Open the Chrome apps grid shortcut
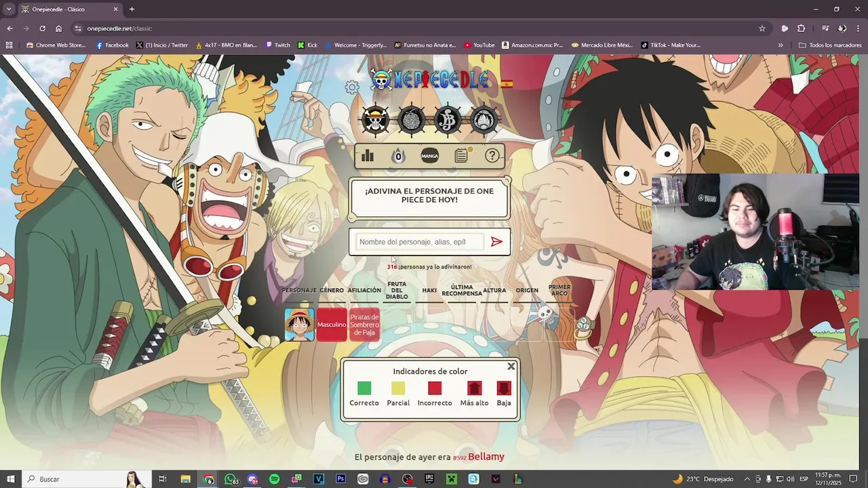The height and width of the screenshot is (488, 868). (x=9, y=45)
